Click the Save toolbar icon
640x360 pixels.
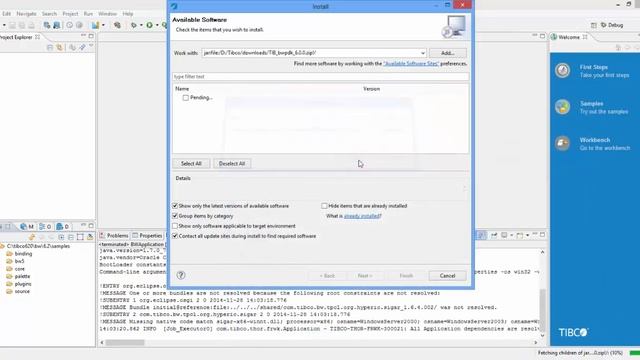(x=12, y=25)
